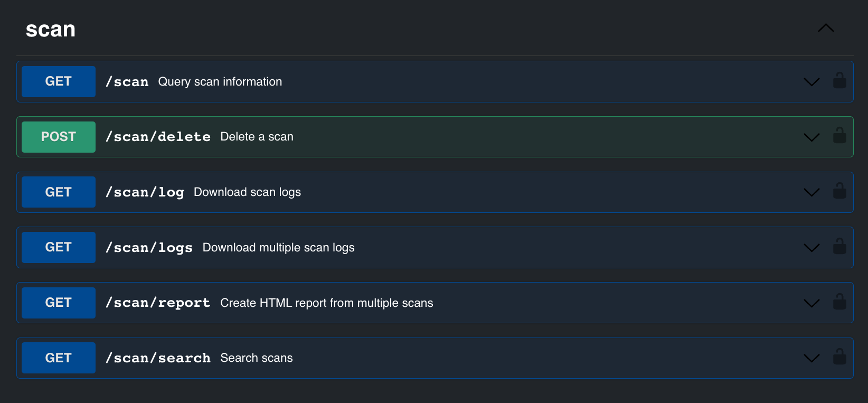Click the 'Download multiple scan logs' text

pyautogui.click(x=278, y=248)
